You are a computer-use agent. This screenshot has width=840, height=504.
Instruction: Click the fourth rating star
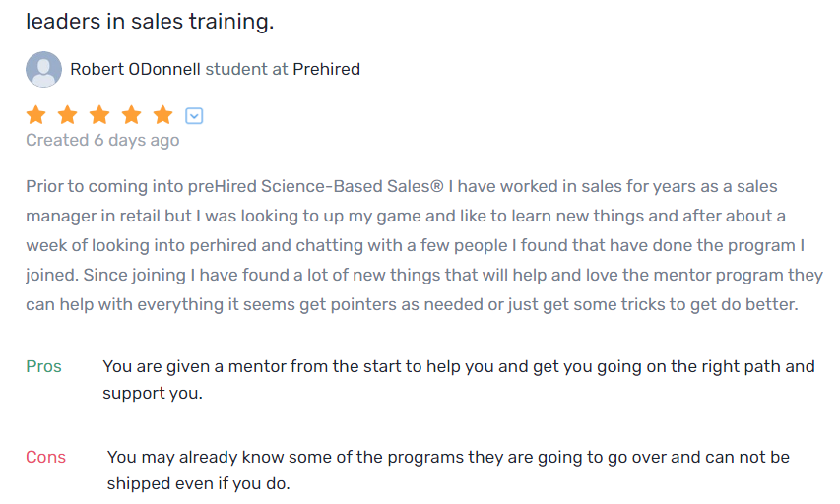click(x=131, y=115)
